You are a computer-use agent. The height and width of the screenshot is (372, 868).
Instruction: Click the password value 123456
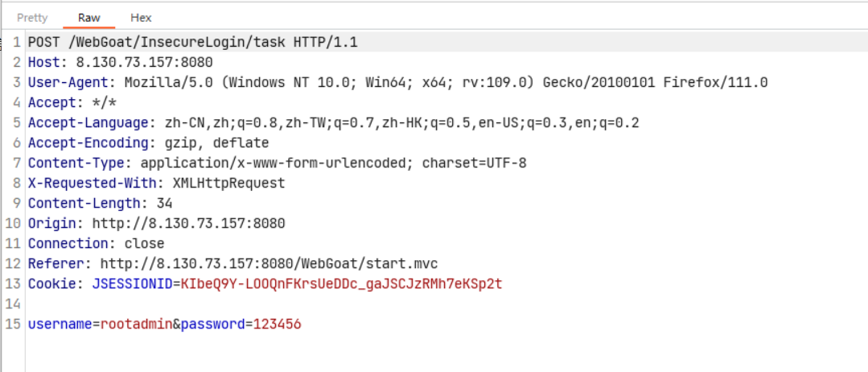tap(278, 324)
